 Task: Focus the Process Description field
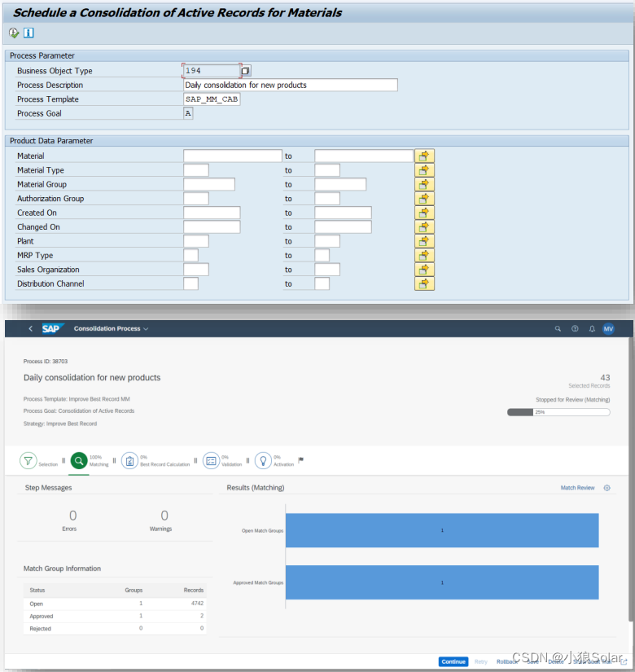(291, 85)
